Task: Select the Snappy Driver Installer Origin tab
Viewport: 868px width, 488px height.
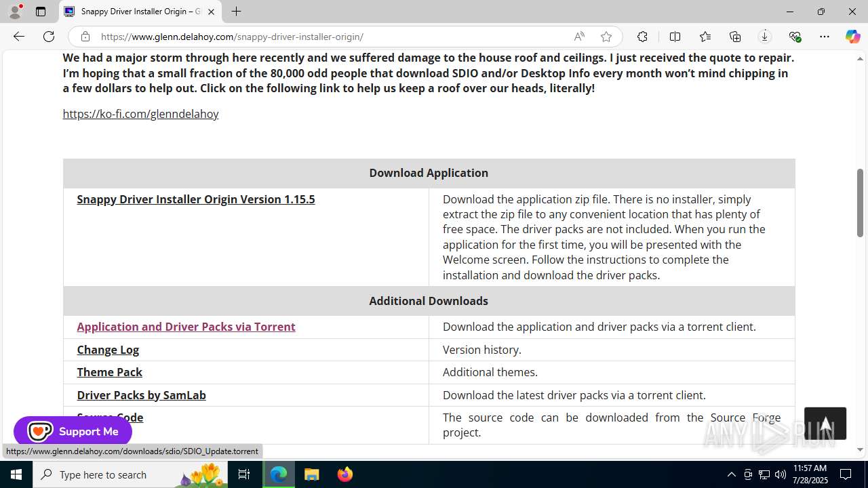Action: click(x=140, y=12)
